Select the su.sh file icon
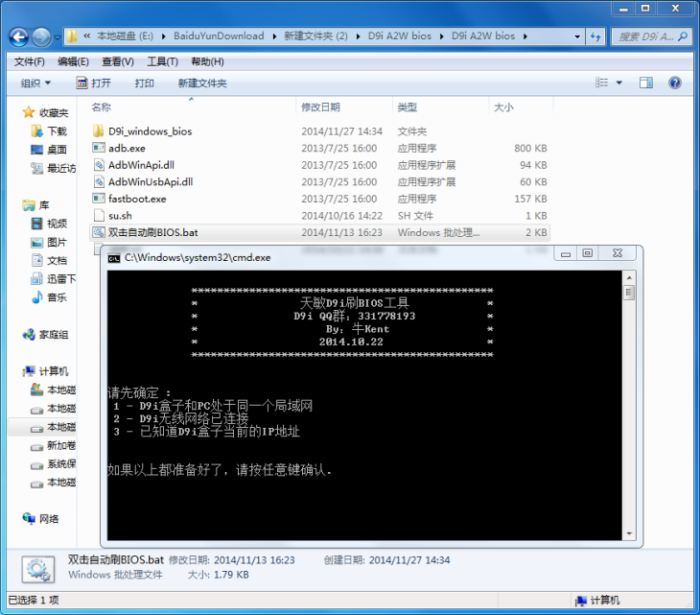 99,216
